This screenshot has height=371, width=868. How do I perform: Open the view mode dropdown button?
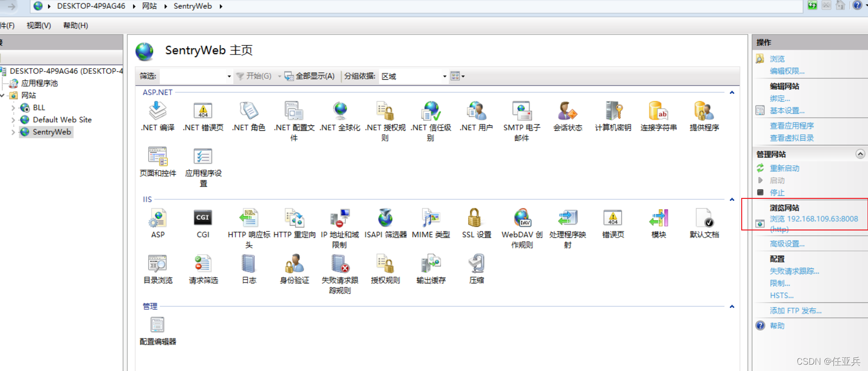click(x=458, y=76)
